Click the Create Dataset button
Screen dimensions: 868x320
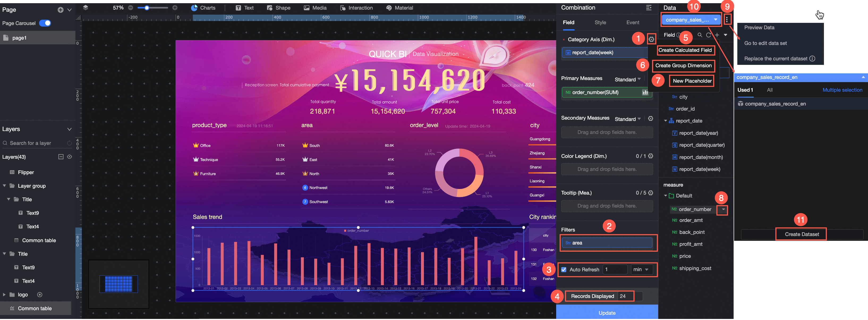(x=801, y=234)
